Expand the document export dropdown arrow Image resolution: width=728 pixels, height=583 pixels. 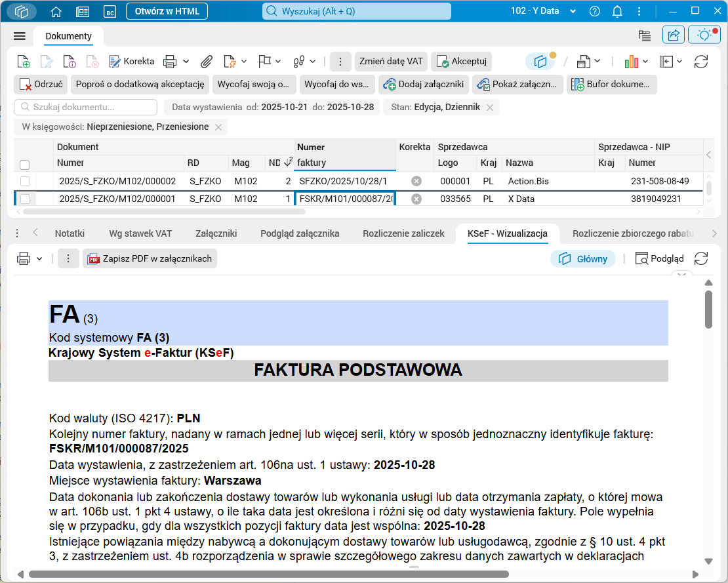point(244,61)
